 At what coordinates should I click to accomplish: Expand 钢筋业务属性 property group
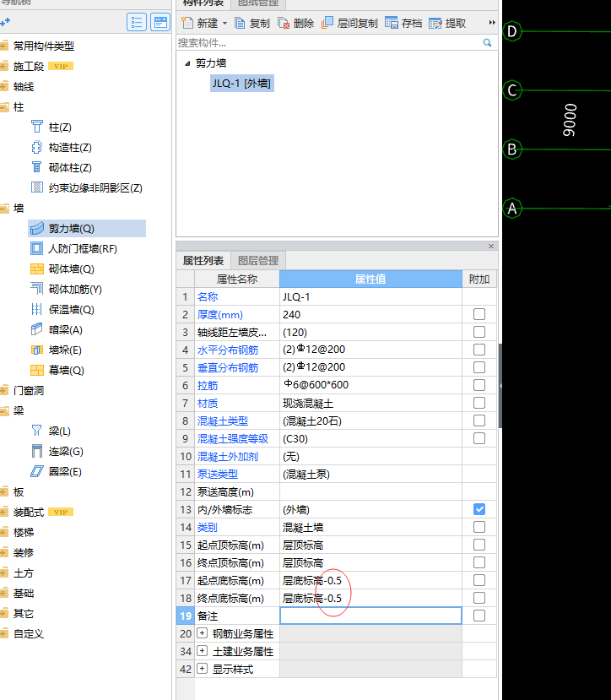coord(203,633)
